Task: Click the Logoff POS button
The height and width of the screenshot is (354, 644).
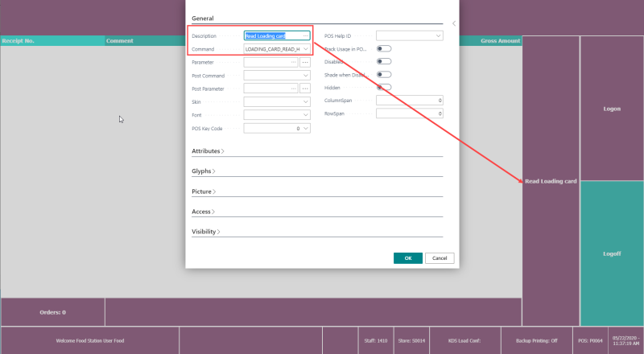Action: [x=612, y=253]
